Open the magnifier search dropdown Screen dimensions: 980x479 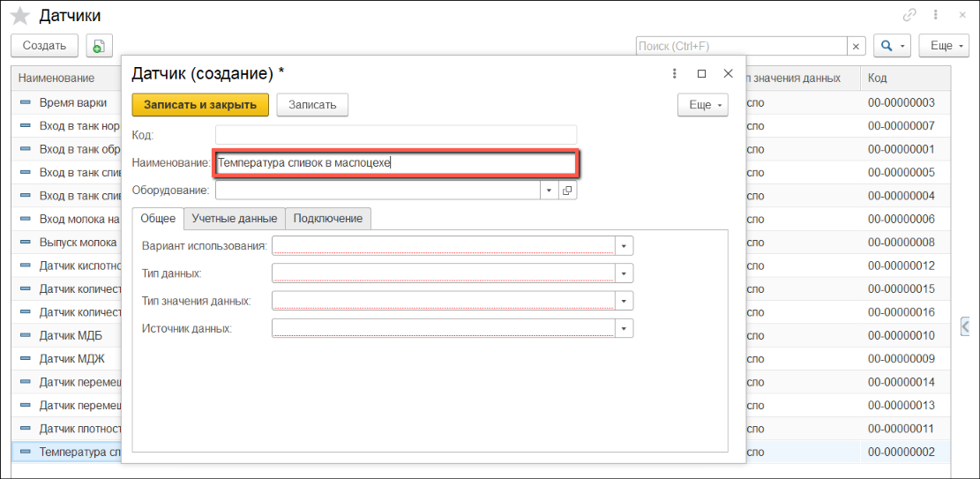[x=892, y=46]
